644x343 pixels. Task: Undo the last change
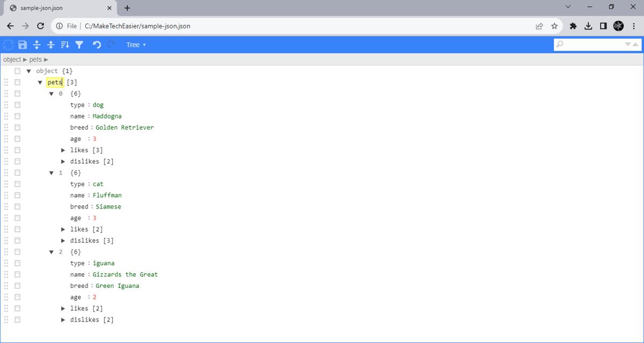[96, 44]
